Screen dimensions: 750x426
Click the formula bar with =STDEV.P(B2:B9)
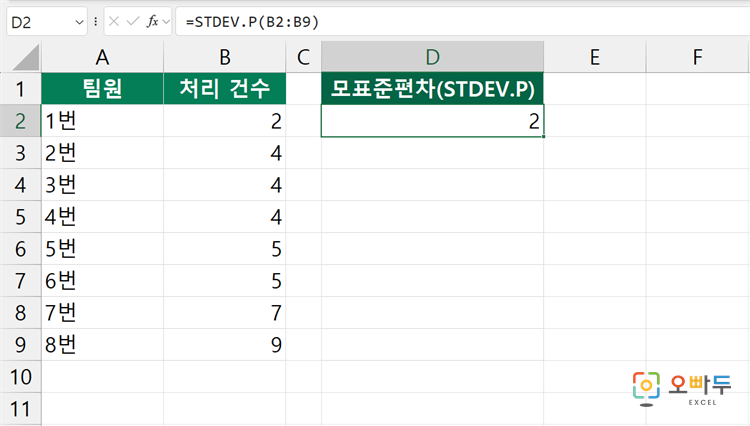point(463,22)
